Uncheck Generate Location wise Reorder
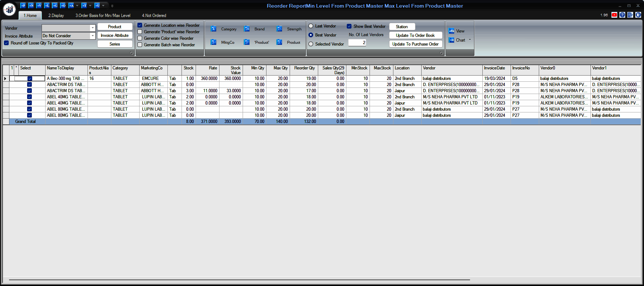This screenshot has width=644, height=286. pos(140,25)
